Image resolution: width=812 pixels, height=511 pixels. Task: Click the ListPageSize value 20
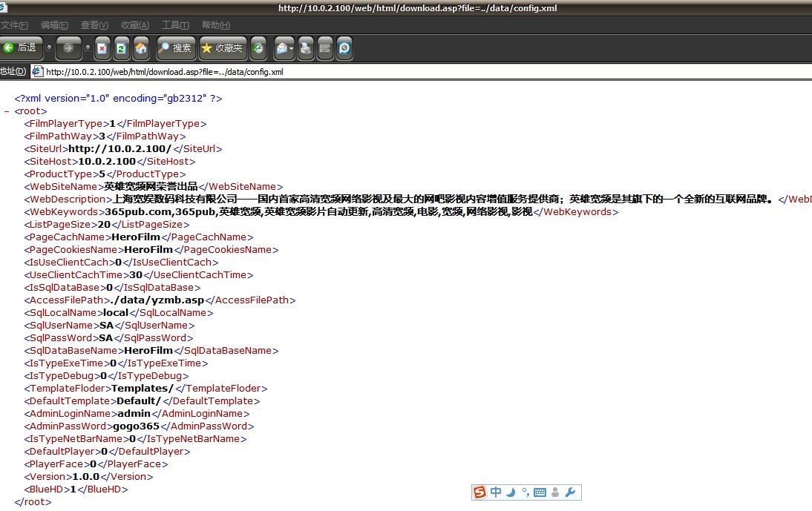point(104,225)
